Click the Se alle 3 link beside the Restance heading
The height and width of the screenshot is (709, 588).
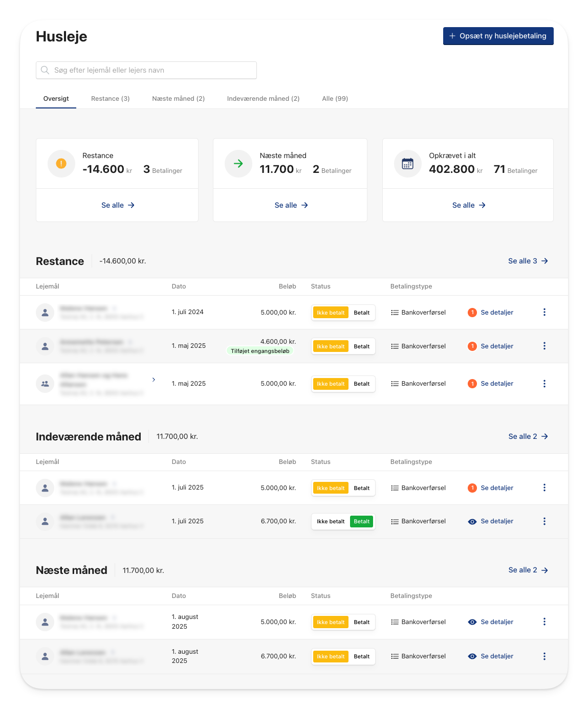tap(528, 261)
